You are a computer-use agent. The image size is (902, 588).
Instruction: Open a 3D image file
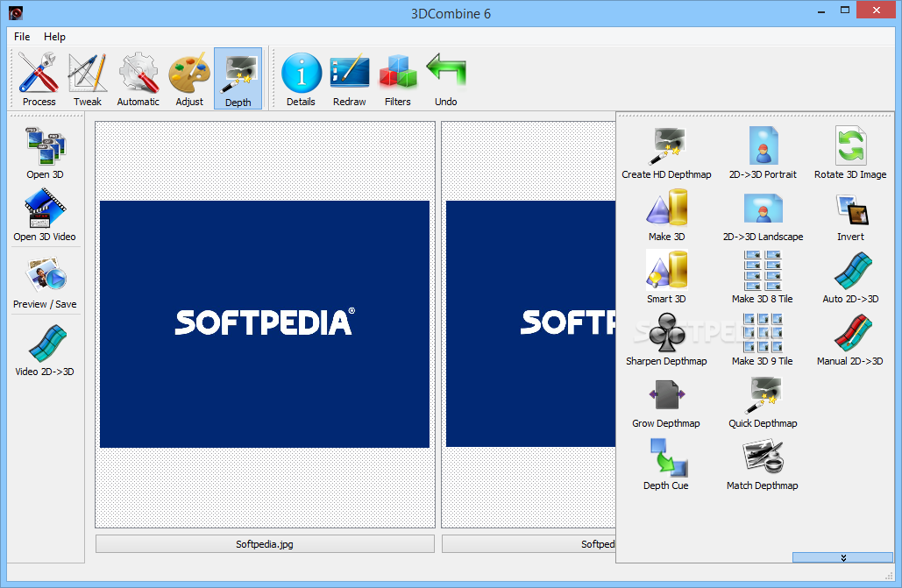click(46, 153)
